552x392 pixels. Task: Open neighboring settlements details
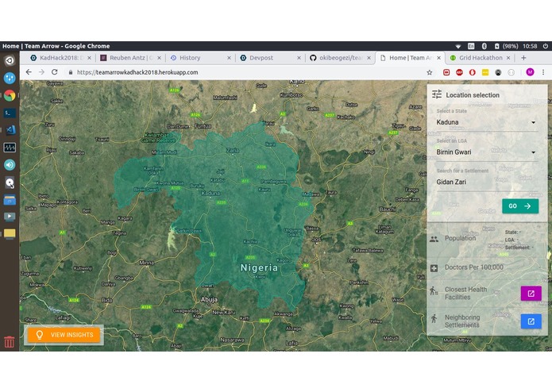click(x=531, y=321)
